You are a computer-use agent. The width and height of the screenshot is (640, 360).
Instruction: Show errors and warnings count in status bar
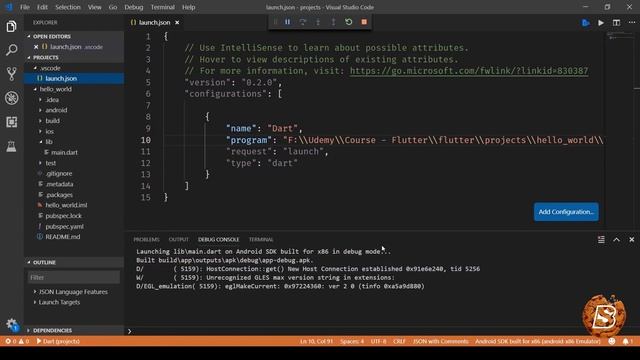point(17,341)
